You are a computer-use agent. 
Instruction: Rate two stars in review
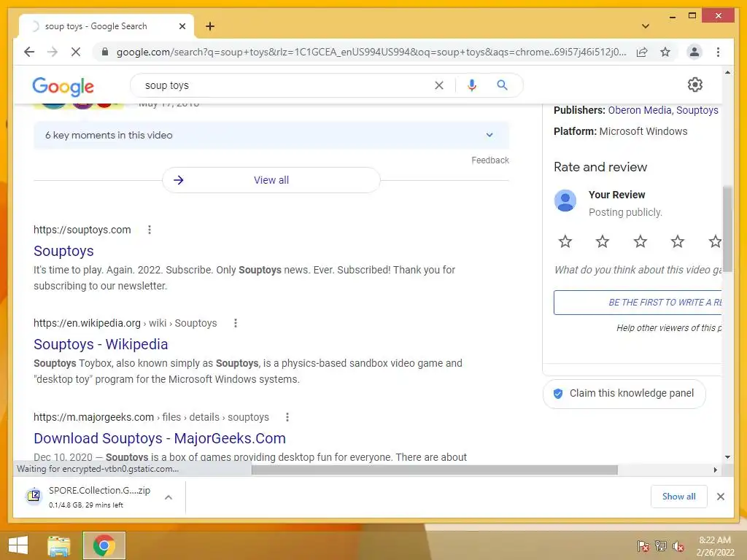tap(602, 241)
